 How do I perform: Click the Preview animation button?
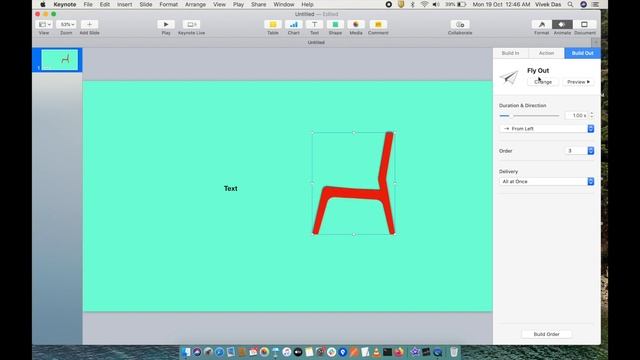(578, 82)
